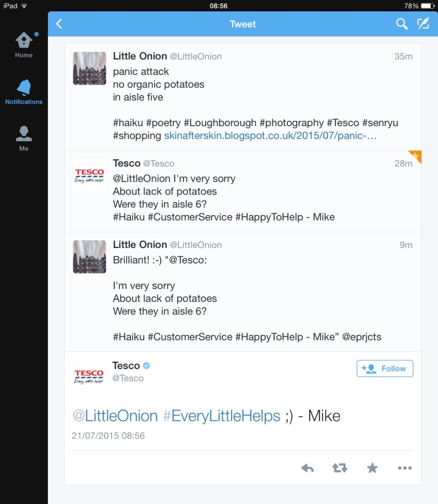The width and height of the screenshot is (438, 504).
Task: Open the Home tab in the sidebar
Action: pyautogui.click(x=24, y=45)
